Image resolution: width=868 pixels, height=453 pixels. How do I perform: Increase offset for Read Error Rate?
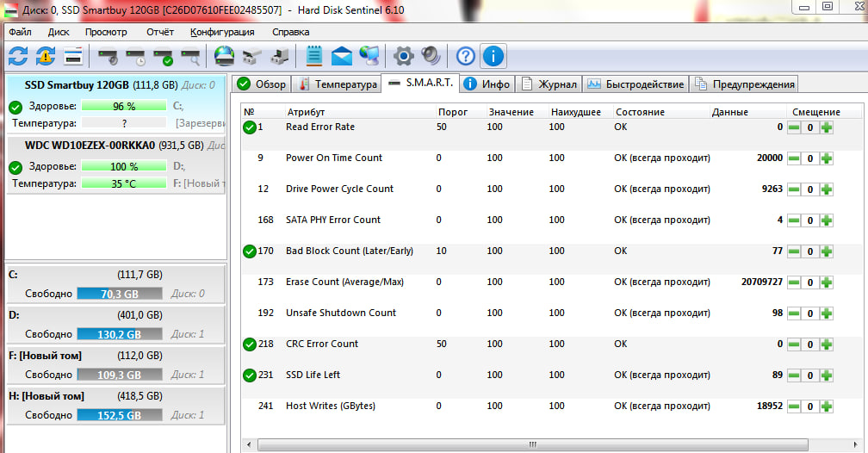827,127
